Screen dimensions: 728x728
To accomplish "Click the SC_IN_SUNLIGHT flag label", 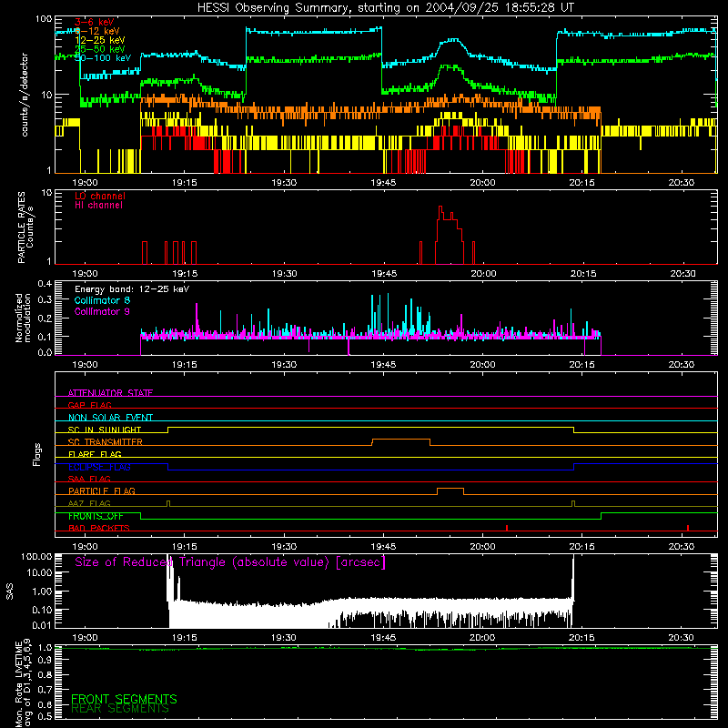I will point(105,430).
